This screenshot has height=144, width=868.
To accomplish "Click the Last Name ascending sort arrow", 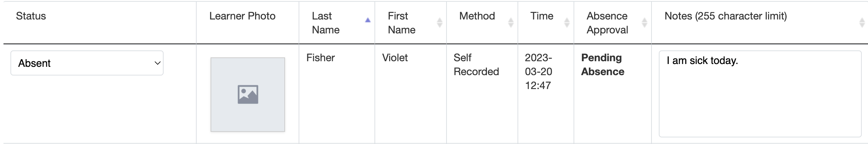I will [368, 21].
